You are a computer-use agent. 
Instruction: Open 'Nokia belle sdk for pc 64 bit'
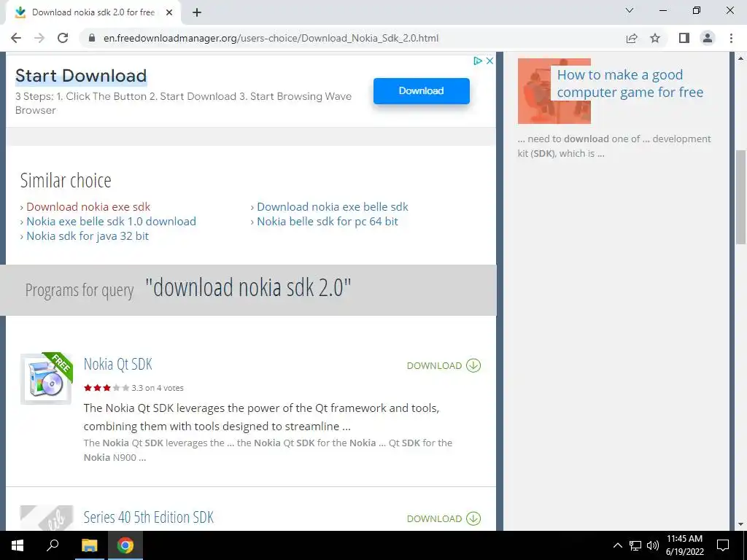(x=328, y=222)
